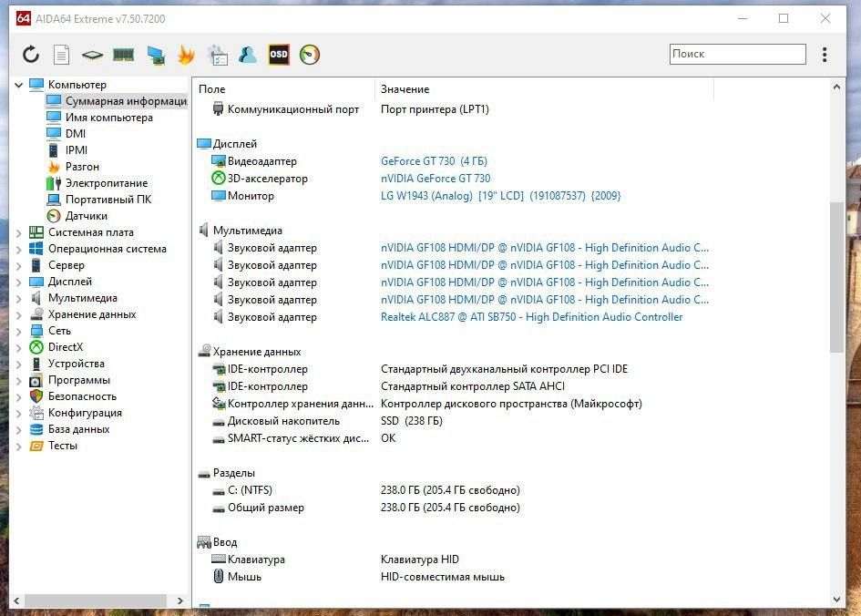
Task: Open the GeForce GT 730 (4 ГБ) link
Action: click(434, 161)
